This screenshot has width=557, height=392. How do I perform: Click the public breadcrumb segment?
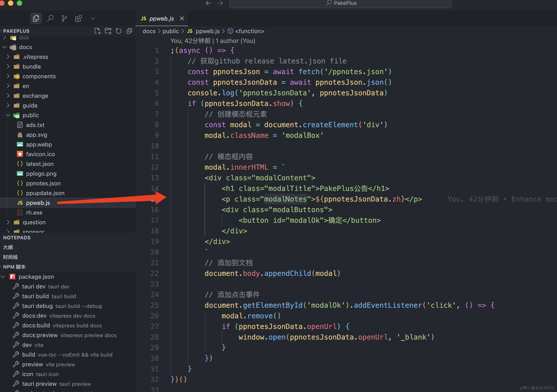click(170, 31)
